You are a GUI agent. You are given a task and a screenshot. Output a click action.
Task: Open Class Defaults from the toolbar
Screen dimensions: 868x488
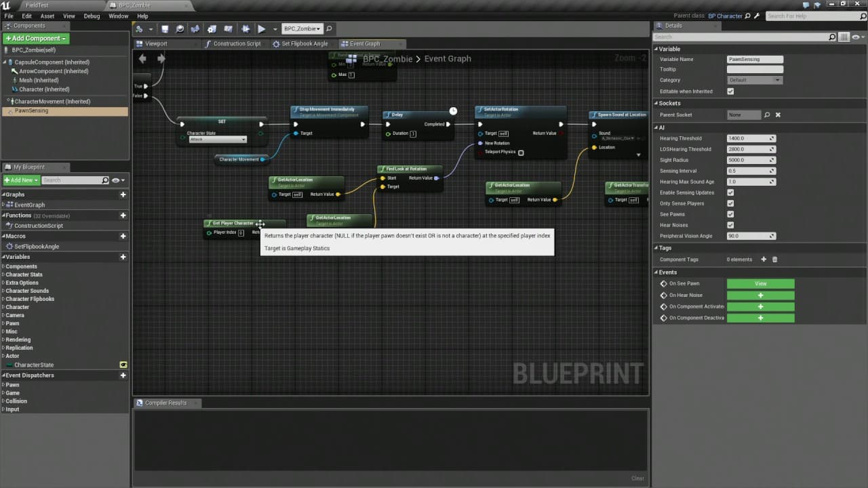point(229,29)
